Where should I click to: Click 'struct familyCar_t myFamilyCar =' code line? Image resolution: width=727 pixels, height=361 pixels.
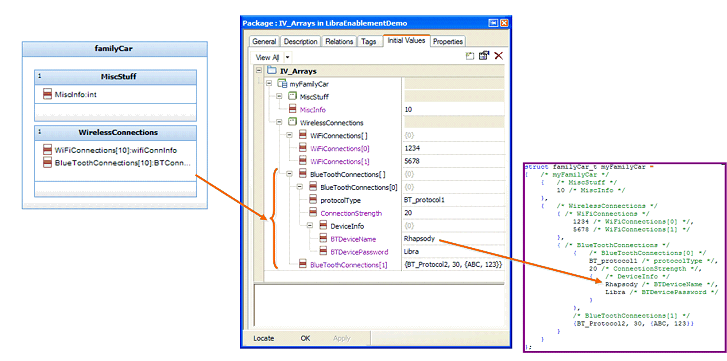(x=588, y=167)
